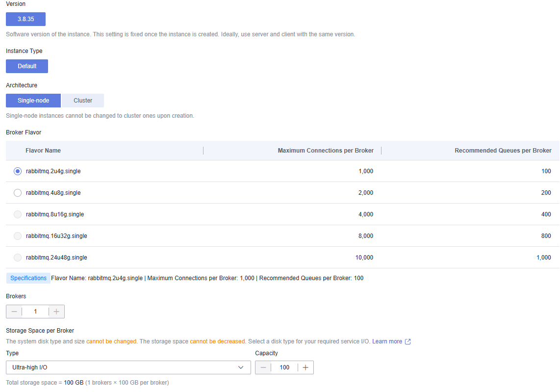Click the 10,000 connections cell

pos(364,257)
